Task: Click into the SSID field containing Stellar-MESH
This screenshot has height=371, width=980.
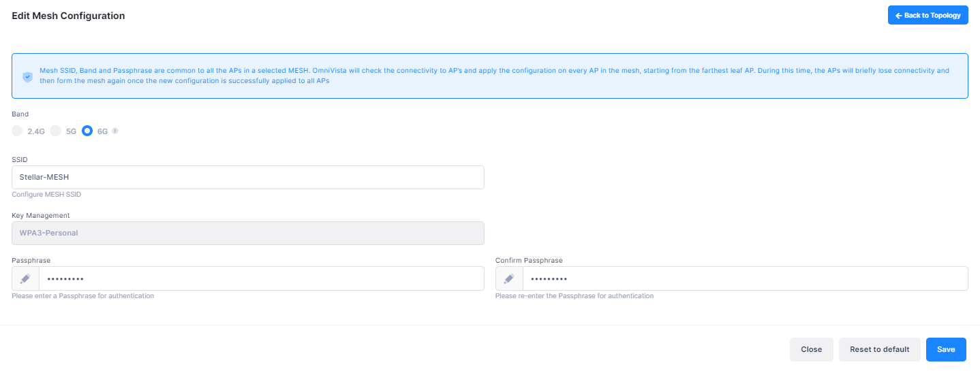Action: (x=248, y=177)
